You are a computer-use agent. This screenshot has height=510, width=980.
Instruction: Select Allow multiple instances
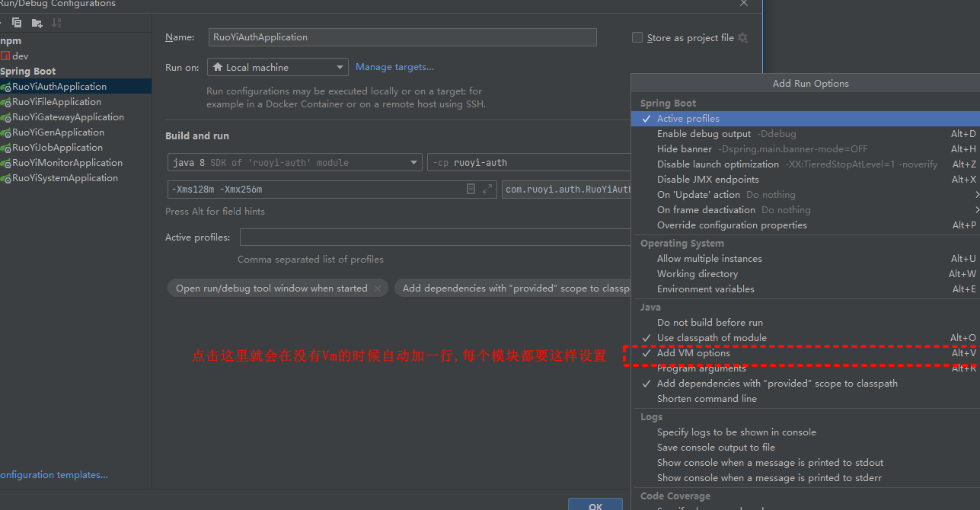click(x=806, y=259)
